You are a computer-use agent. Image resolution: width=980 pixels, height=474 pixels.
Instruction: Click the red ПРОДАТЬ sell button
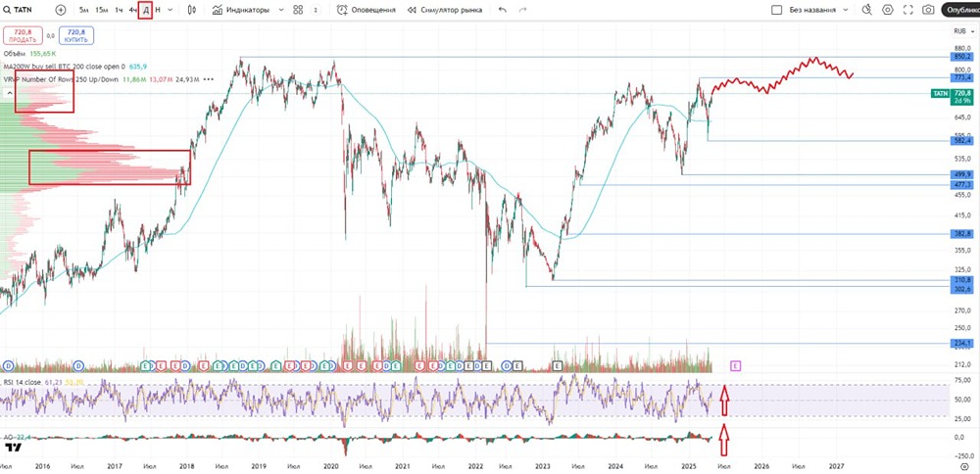click(23, 35)
